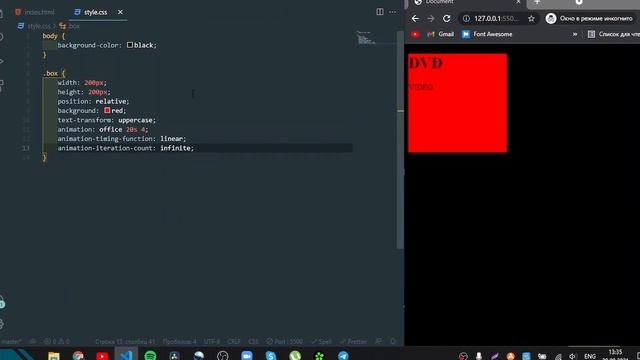The image size is (640, 360).
Task: Open YouTube app from the taskbar
Action: [102, 356]
